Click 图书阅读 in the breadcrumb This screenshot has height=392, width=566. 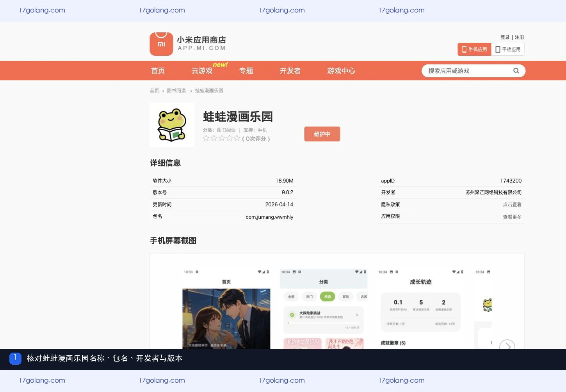[176, 90]
